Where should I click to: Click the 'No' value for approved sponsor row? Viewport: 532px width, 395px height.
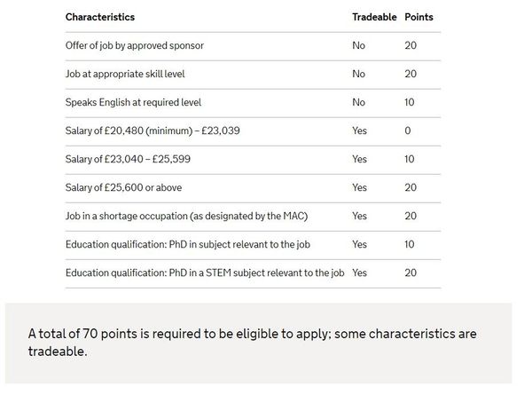(x=358, y=45)
